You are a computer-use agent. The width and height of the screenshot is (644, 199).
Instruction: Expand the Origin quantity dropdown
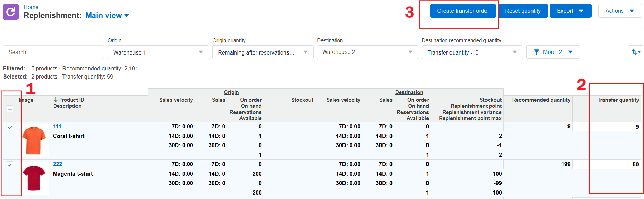pos(263,52)
